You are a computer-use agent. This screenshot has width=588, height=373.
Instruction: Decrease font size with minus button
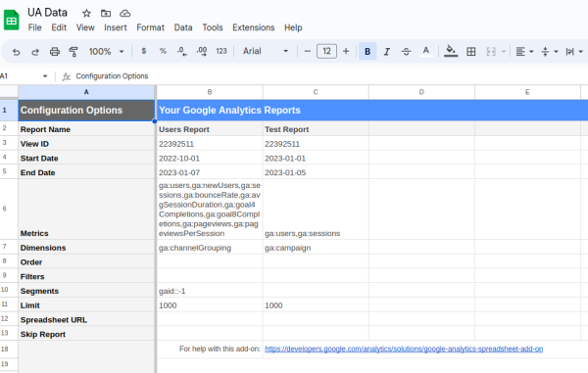[x=308, y=51]
